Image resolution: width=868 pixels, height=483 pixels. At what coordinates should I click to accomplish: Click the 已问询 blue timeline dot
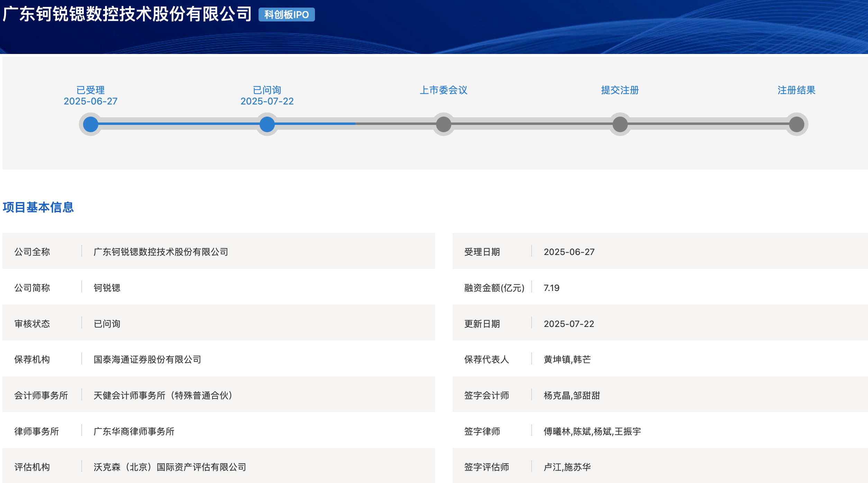coord(267,124)
